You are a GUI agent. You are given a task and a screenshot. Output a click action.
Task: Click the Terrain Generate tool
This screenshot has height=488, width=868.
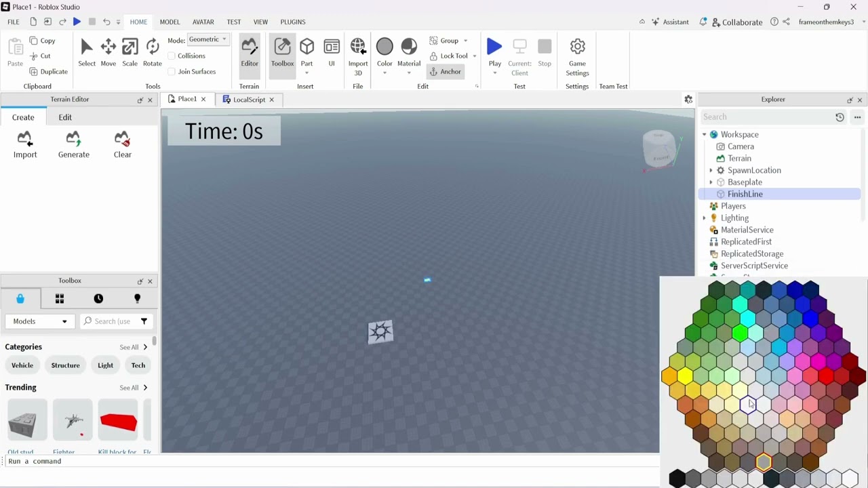tap(74, 145)
